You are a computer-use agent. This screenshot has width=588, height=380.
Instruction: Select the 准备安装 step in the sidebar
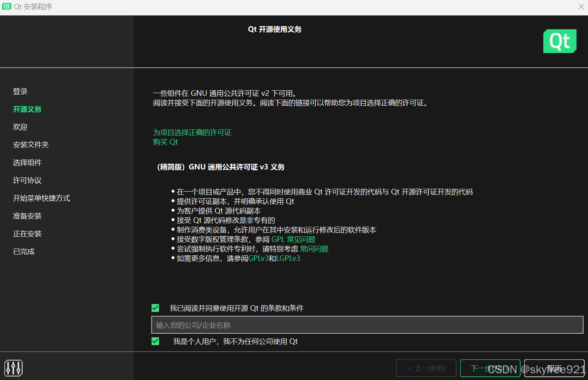[x=27, y=216]
